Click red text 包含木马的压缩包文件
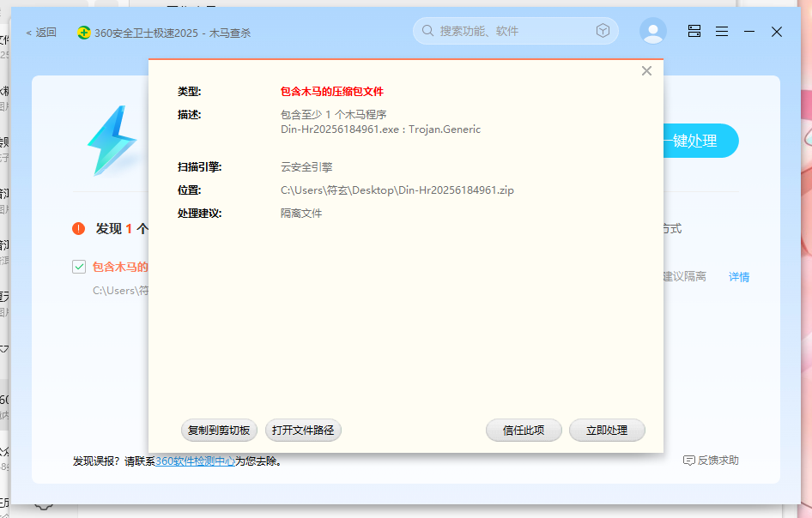 (332, 92)
